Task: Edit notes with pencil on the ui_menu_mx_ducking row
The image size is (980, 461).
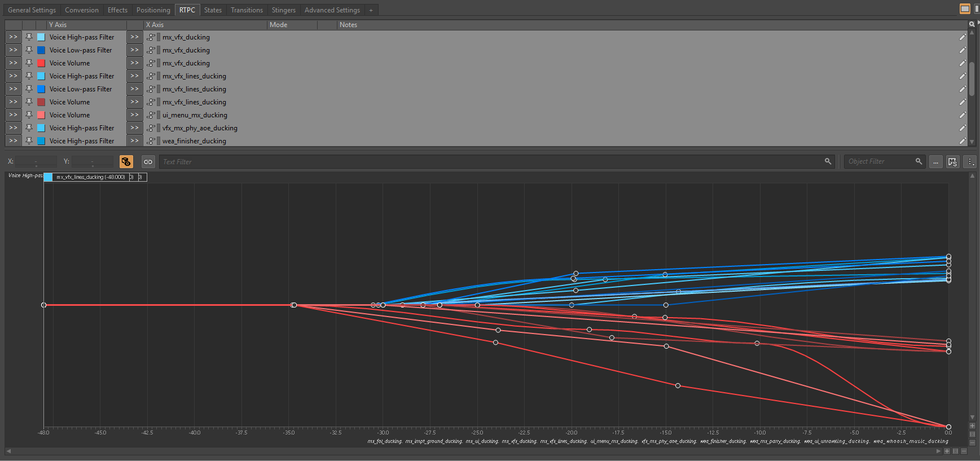Action: point(962,115)
